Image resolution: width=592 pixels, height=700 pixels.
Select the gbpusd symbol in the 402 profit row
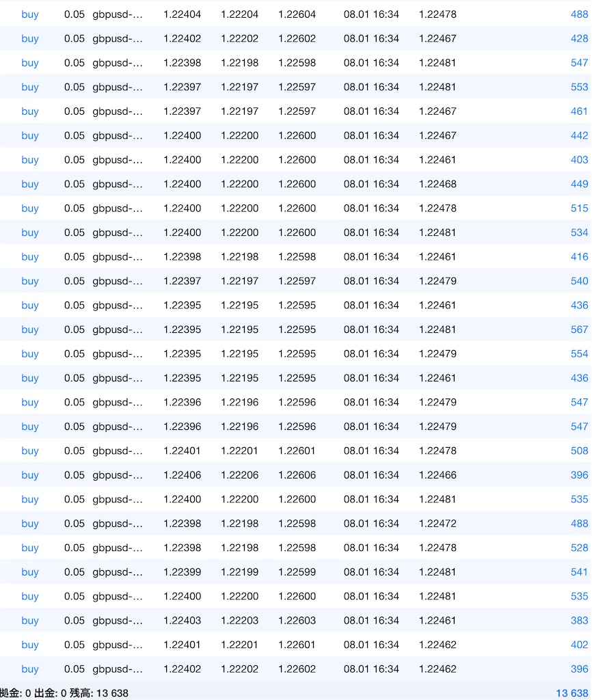(118, 645)
